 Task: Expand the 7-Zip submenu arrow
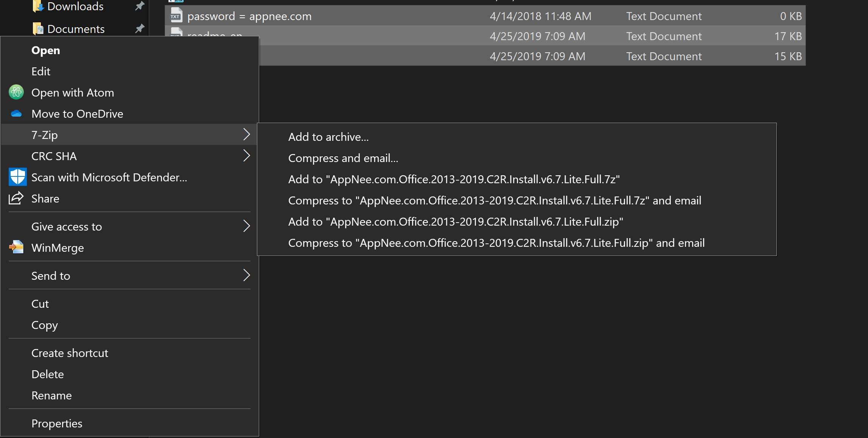(246, 134)
